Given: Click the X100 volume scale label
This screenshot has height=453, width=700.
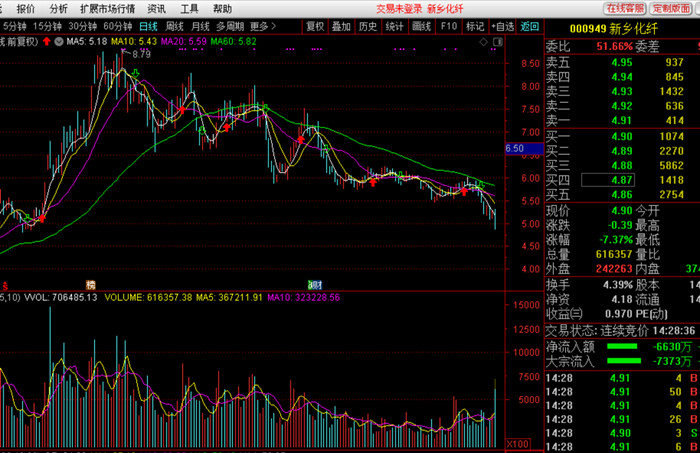Looking at the screenshot, I should 518,443.
